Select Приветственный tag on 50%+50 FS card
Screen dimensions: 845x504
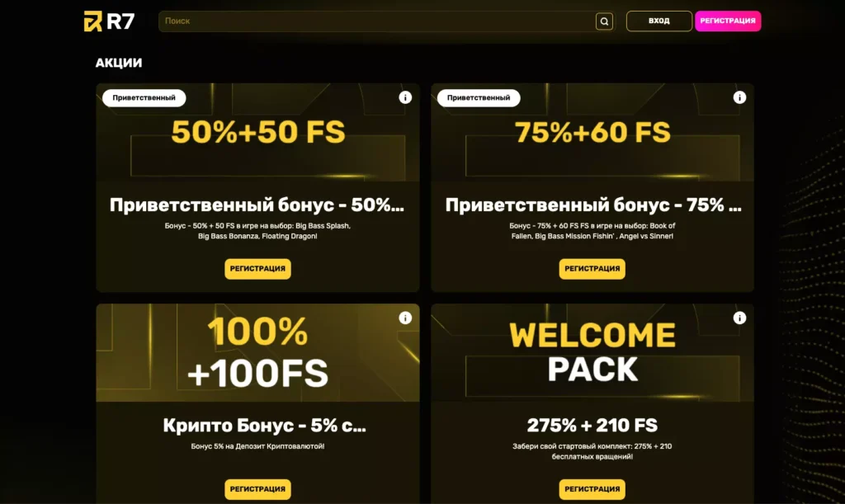tap(144, 98)
